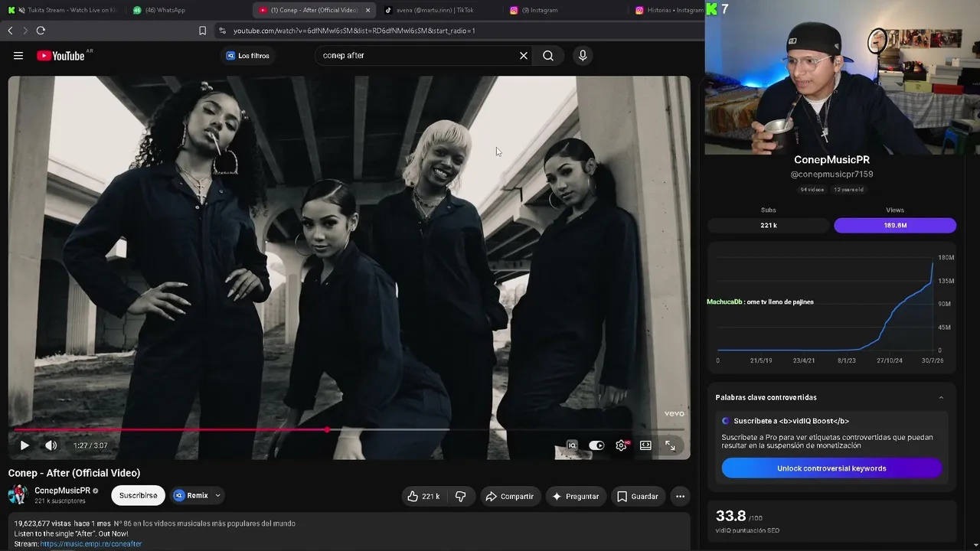Open the YouTube guide hamburger menu
Image resolution: width=980 pixels, height=551 pixels.
pos(18,55)
